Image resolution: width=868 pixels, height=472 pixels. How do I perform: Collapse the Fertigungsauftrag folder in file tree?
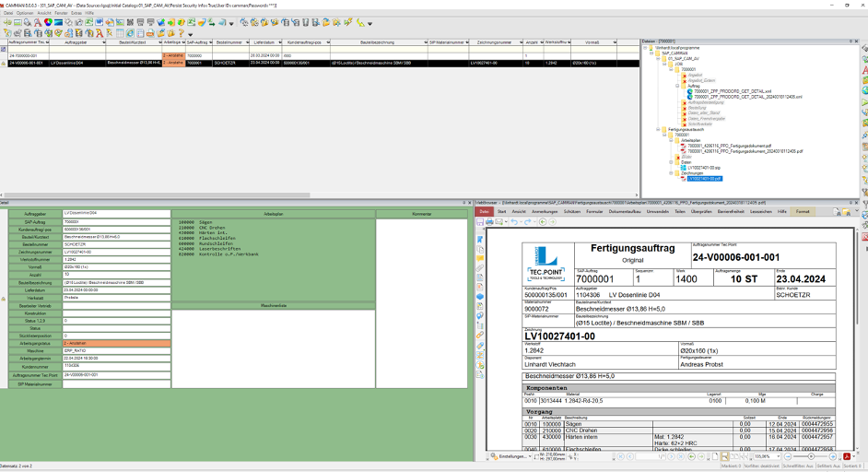[658, 129]
